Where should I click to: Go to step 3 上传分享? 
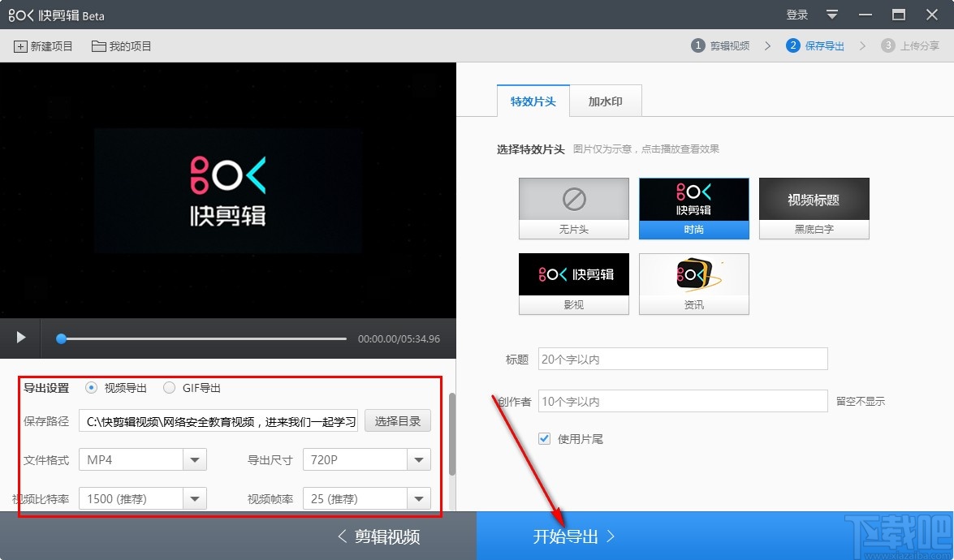tap(910, 45)
